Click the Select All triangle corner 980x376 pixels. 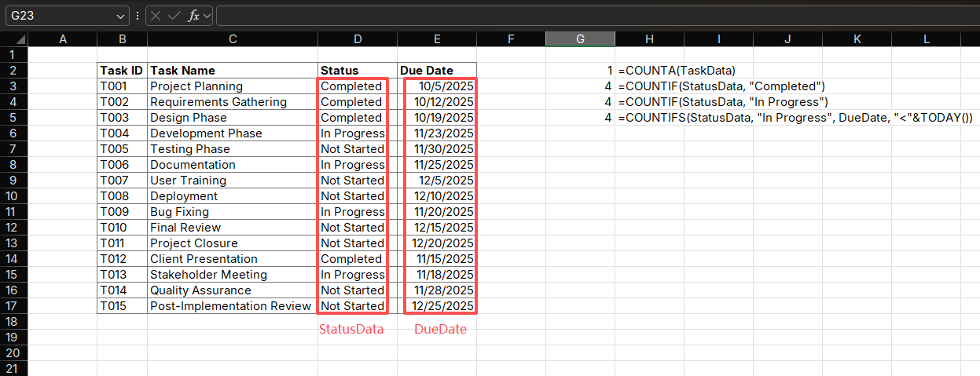(20, 39)
